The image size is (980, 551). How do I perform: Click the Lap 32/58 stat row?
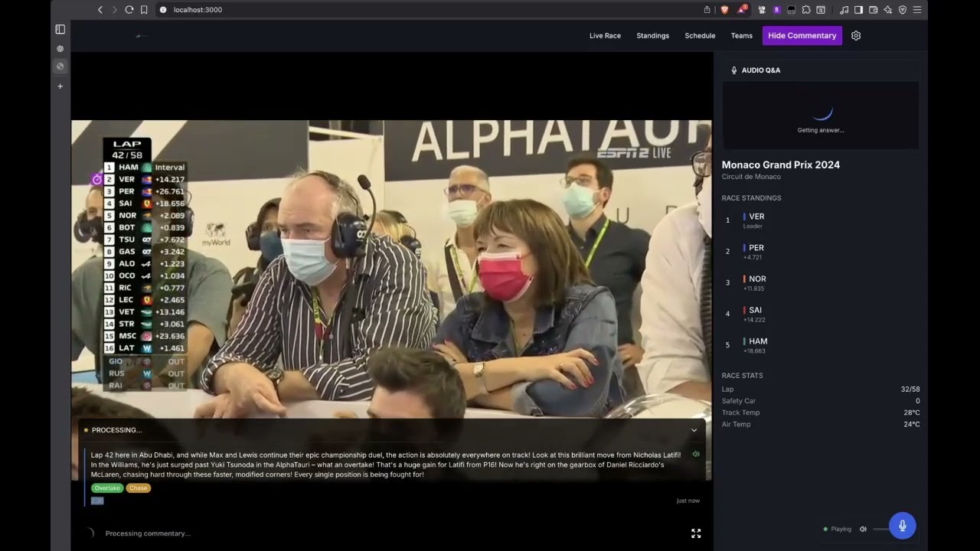[x=821, y=390]
